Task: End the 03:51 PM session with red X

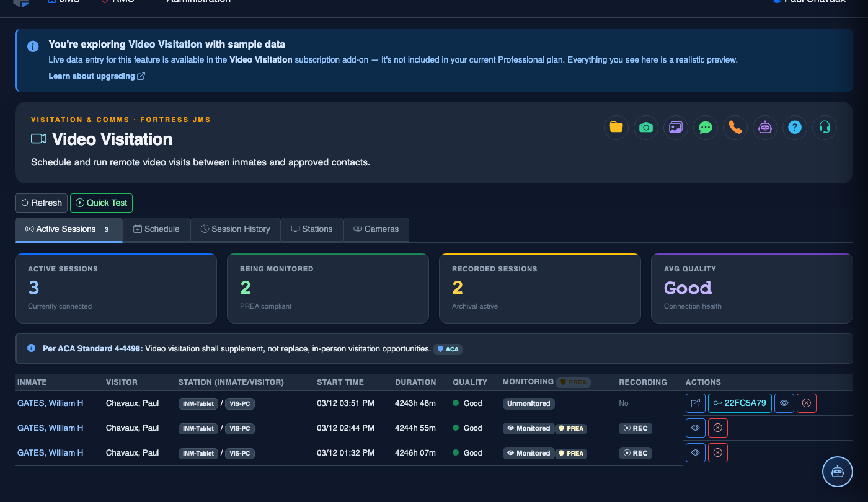Action: [x=807, y=403]
